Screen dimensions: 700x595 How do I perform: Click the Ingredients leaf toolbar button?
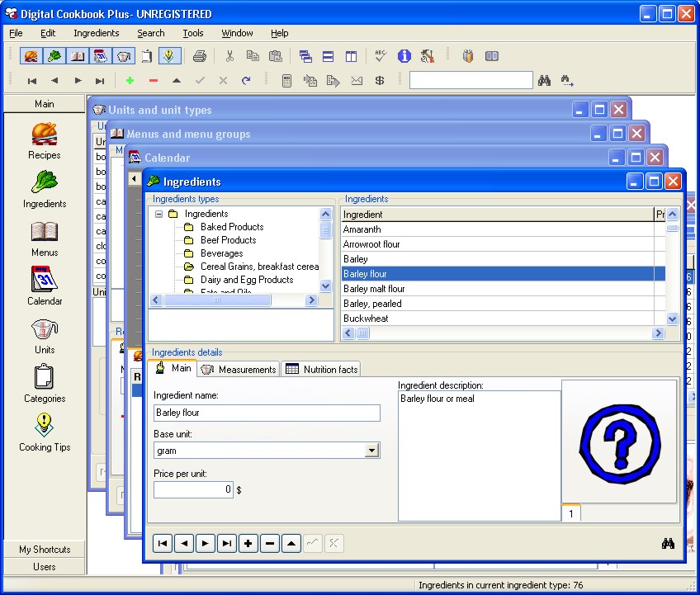[x=54, y=56]
